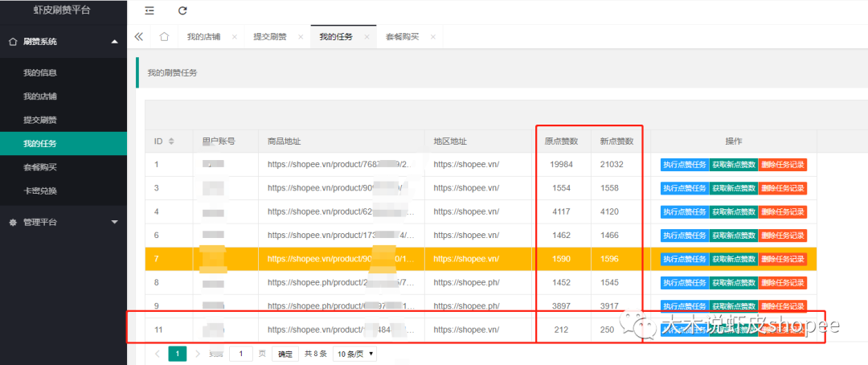
Task: Click 执行点赞任务 for row ID 6
Action: tap(684, 236)
